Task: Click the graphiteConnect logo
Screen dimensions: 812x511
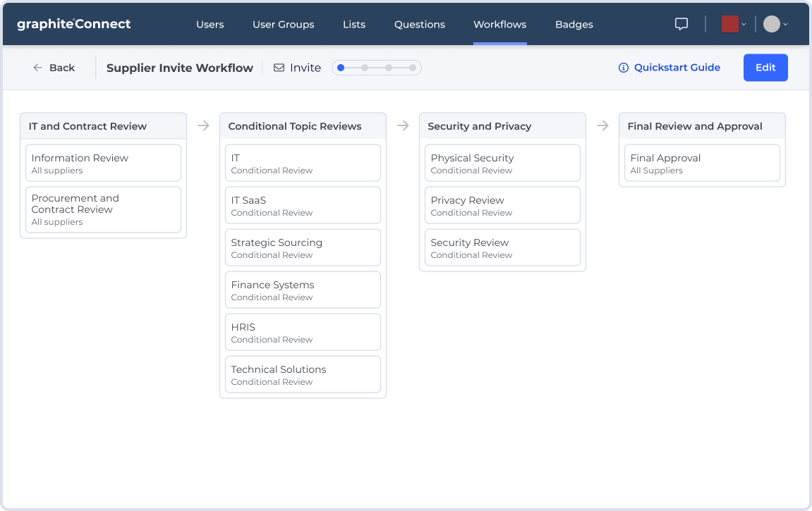Action: 74,24
